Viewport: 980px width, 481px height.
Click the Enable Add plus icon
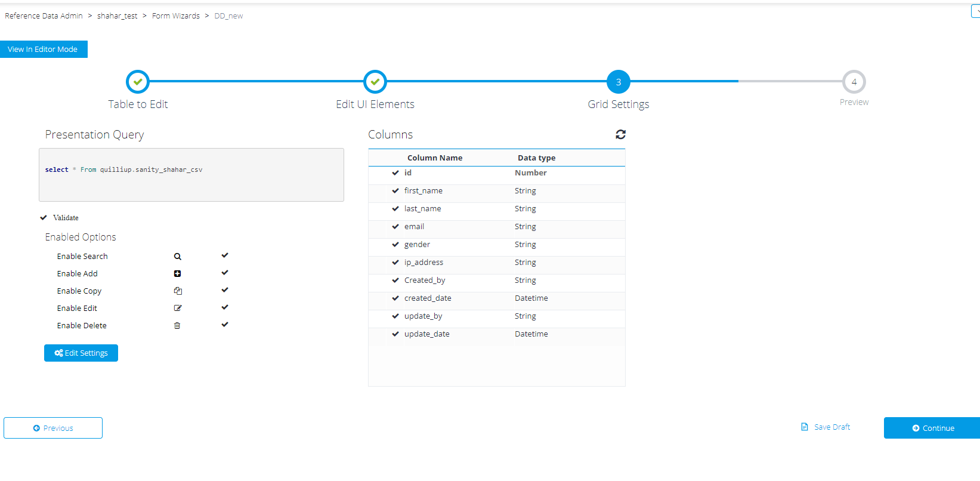click(x=177, y=274)
